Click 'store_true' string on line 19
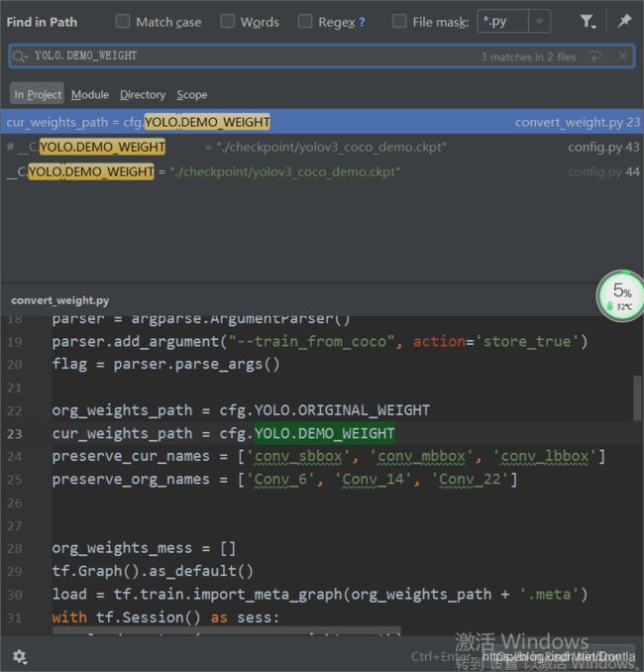Image resolution: width=644 pixels, height=672 pixels. (527, 342)
